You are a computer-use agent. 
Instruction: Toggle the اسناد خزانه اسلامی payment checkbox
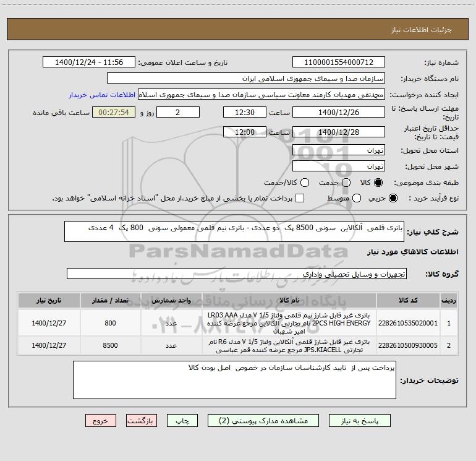[300, 198]
